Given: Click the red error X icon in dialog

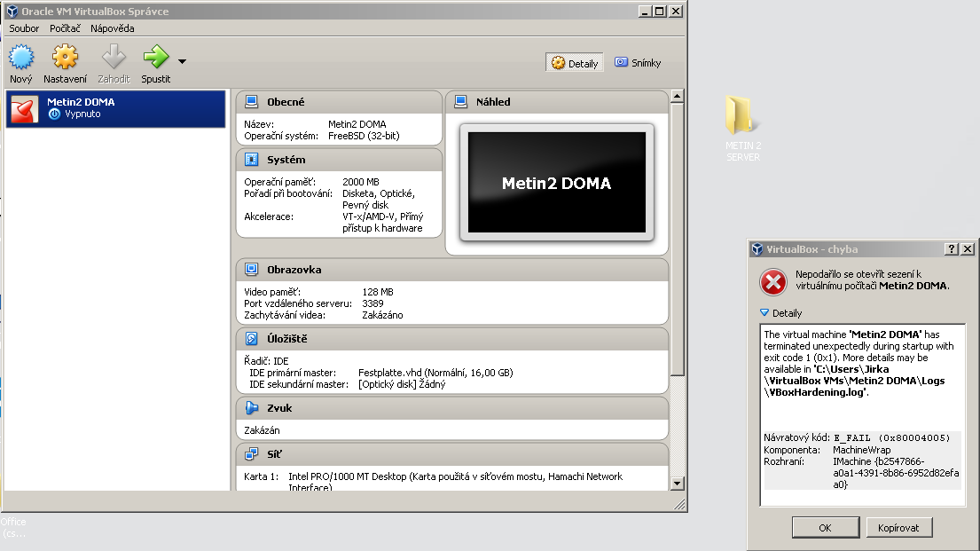Looking at the screenshot, I should pos(773,282).
